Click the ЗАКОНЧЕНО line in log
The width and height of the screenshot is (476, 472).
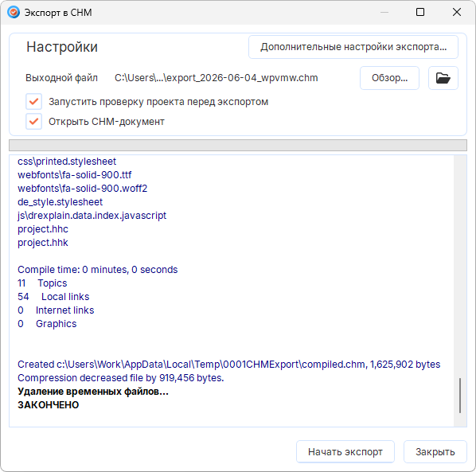49,405
